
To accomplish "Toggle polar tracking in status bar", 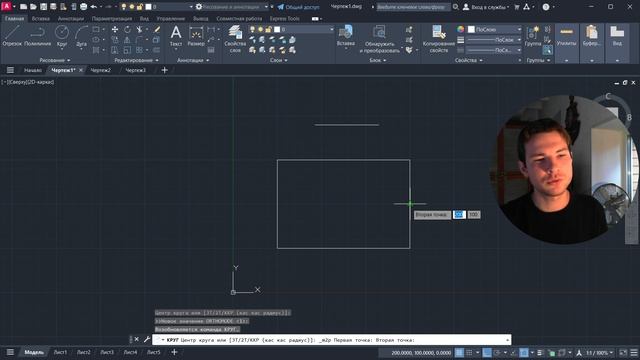I will (x=497, y=353).
